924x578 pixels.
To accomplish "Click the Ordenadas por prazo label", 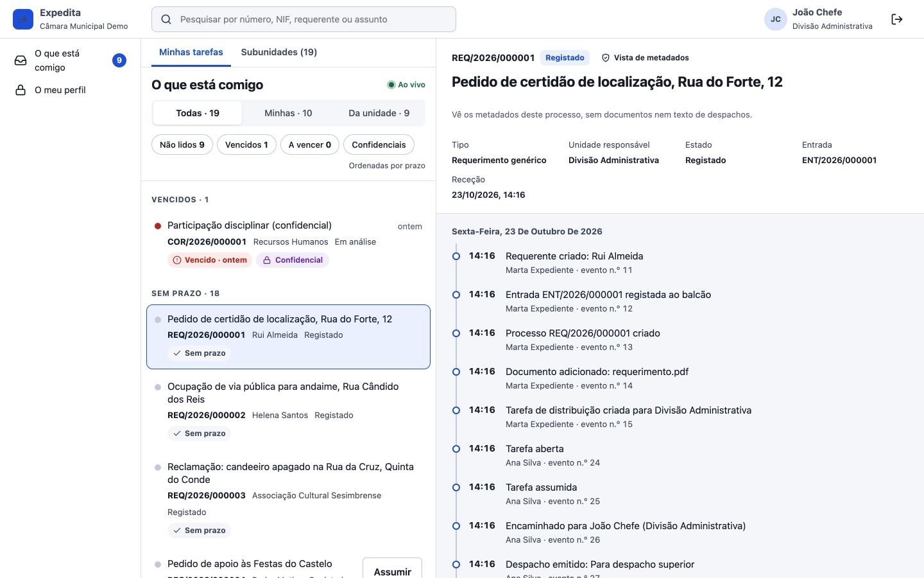I will click(x=387, y=166).
